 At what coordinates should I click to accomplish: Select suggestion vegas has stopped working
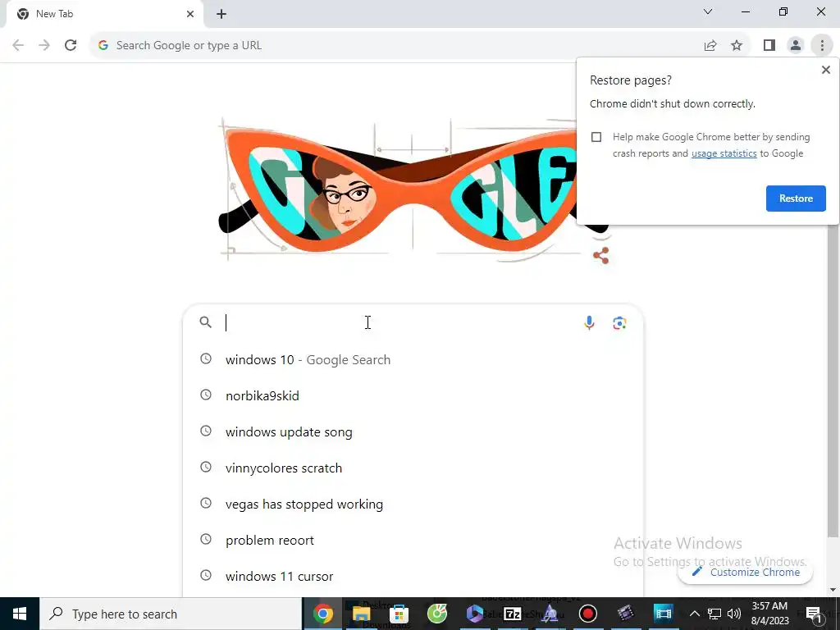(x=413, y=504)
